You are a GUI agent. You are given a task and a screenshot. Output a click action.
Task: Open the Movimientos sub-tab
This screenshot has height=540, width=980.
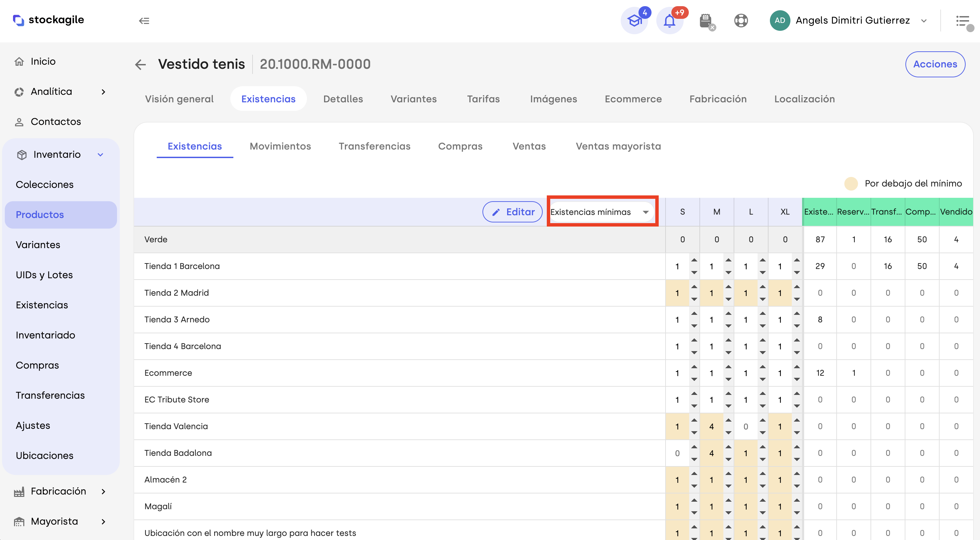tap(280, 146)
